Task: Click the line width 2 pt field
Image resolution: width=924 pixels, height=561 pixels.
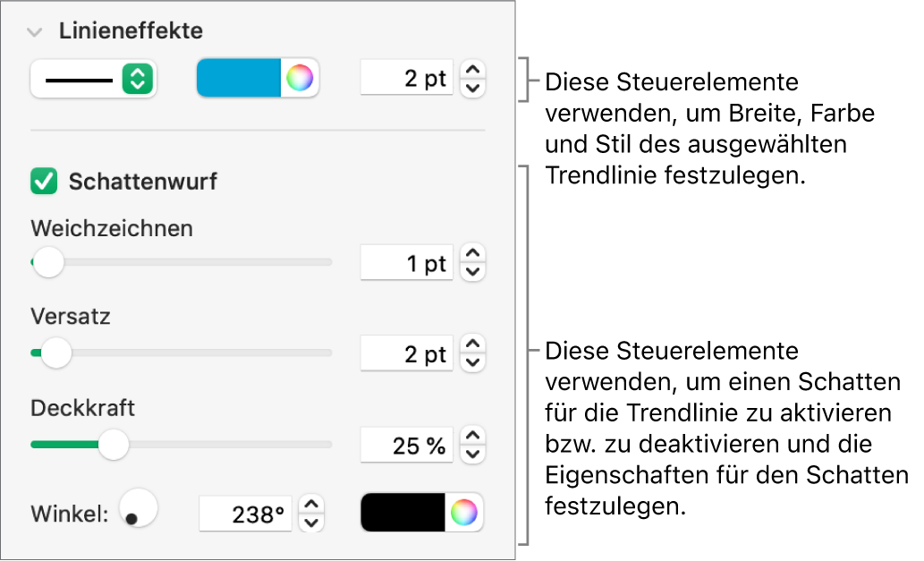Action: pos(407,79)
